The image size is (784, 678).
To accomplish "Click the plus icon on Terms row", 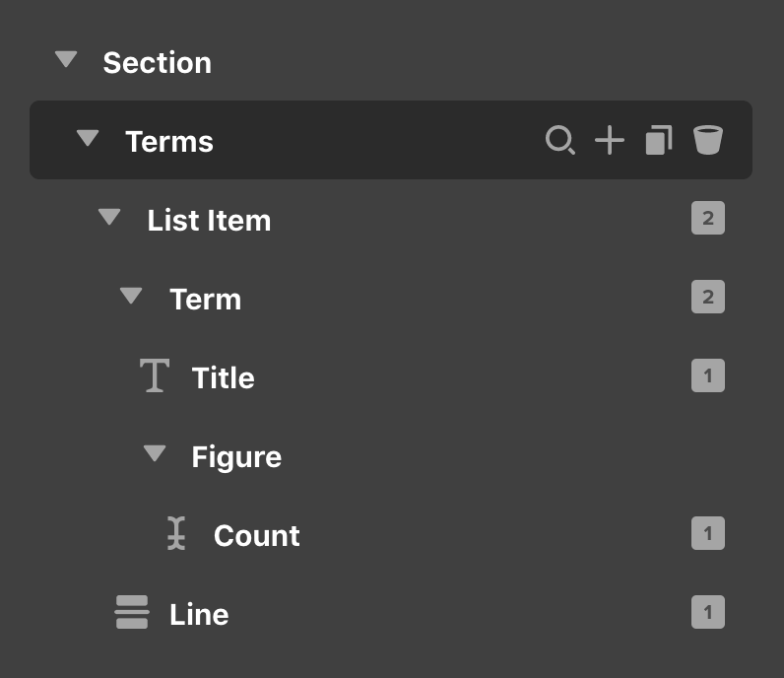I will [610, 140].
